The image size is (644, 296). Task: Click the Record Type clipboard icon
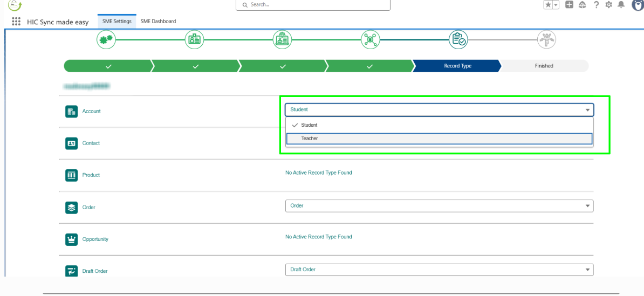tap(458, 40)
